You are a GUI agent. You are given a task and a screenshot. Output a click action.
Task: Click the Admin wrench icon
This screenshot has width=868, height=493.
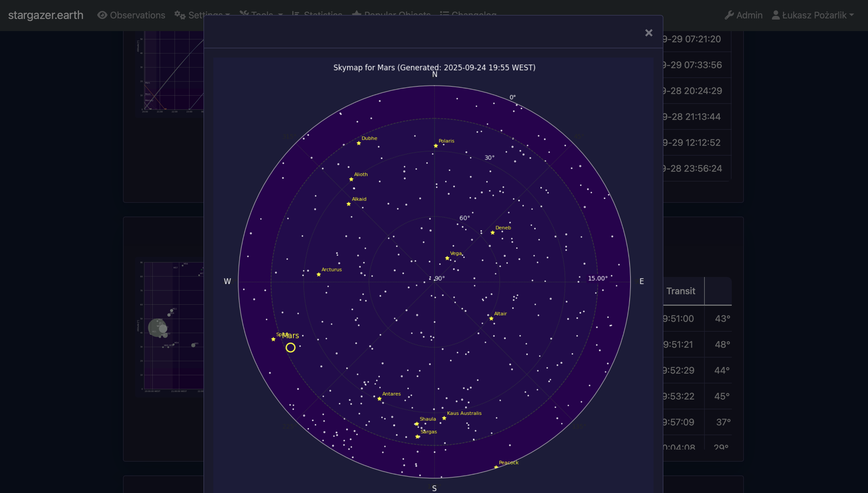[729, 15]
